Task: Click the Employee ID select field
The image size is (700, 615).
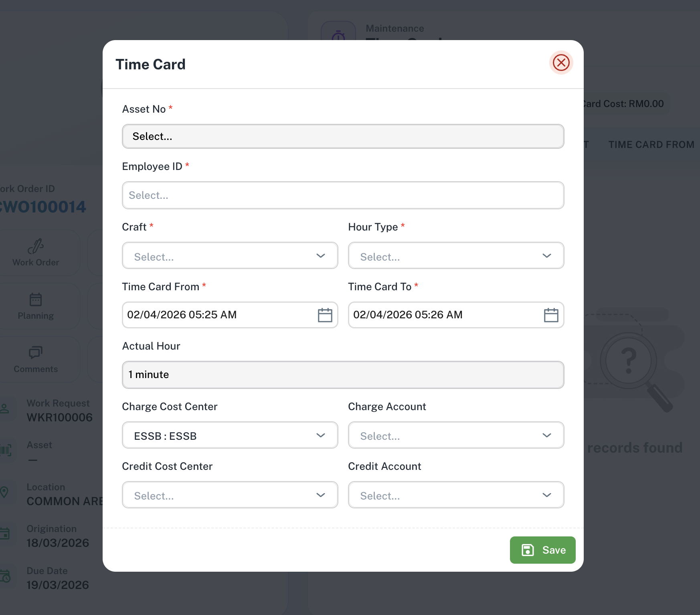Action: coord(343,195)
